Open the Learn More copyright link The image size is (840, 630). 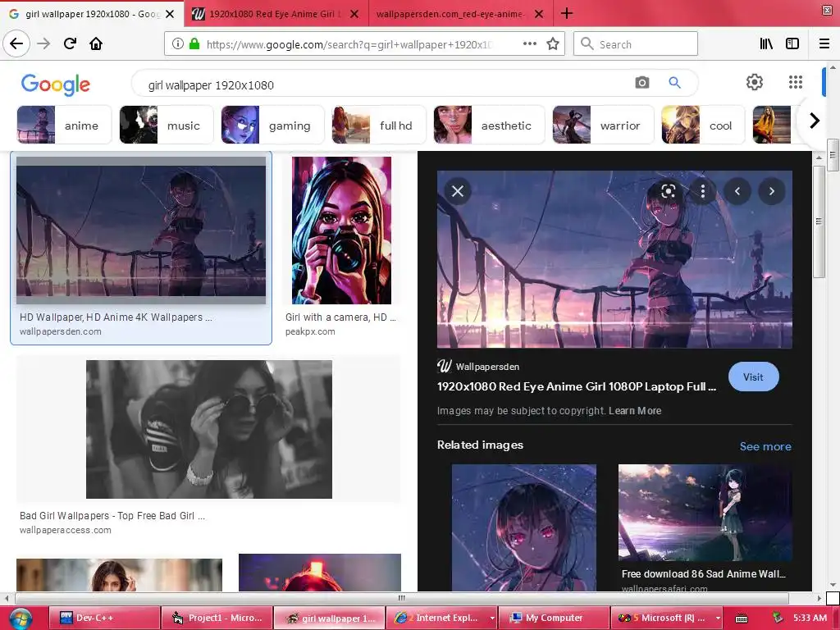coord(635,411)
